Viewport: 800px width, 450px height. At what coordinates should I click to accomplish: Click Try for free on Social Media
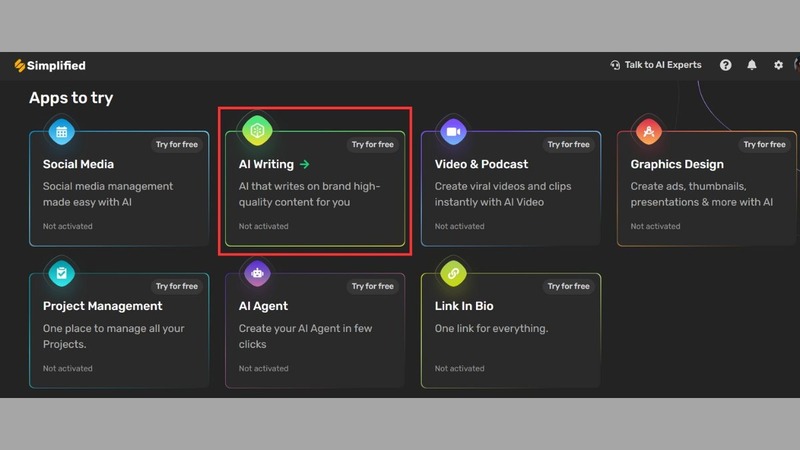[177, 144]
